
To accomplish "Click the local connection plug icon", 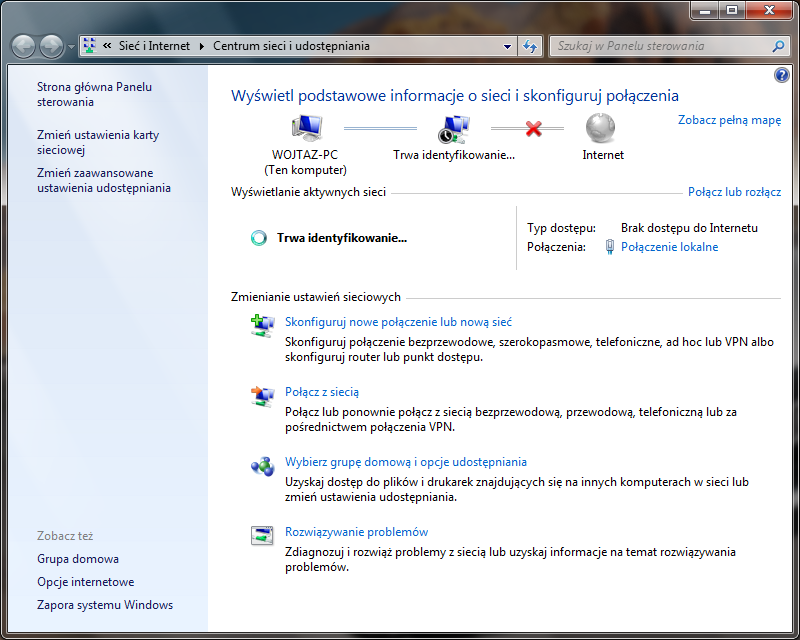I will [x=609, y=247].
